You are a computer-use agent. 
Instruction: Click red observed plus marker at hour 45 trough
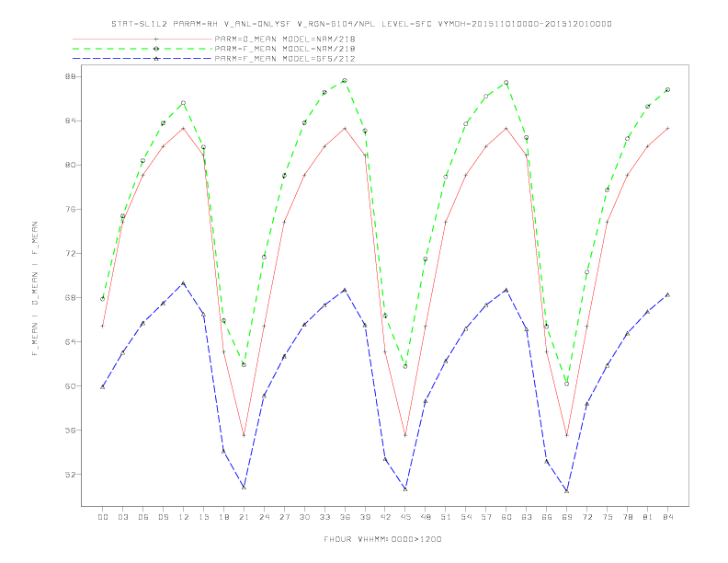point(405,435)
